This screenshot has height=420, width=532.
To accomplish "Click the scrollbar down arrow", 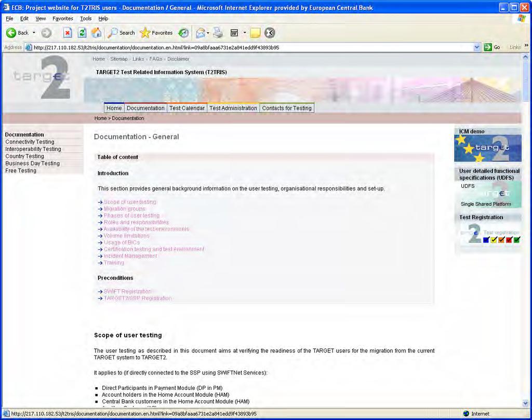I will 526,403.
